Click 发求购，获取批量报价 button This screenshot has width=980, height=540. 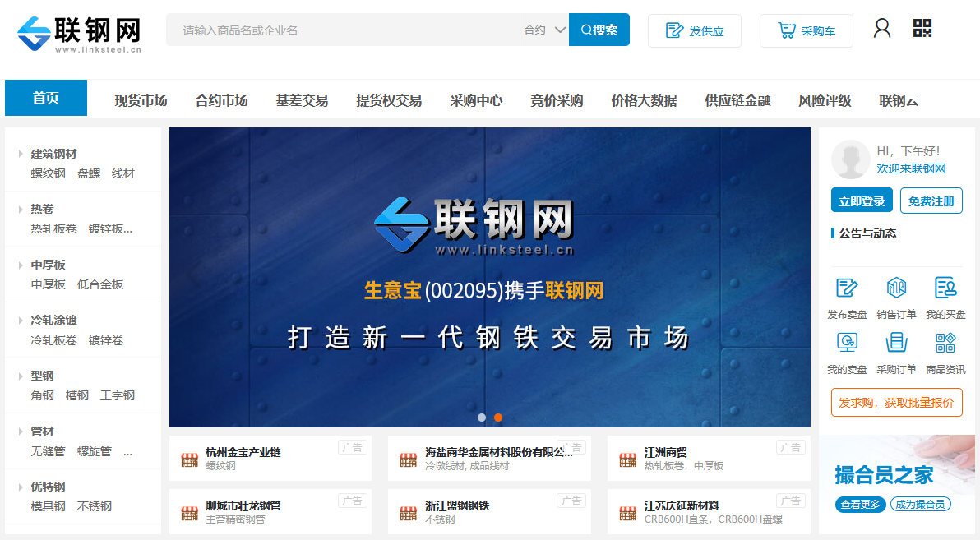pyautogui.click(x=896, y=403)
